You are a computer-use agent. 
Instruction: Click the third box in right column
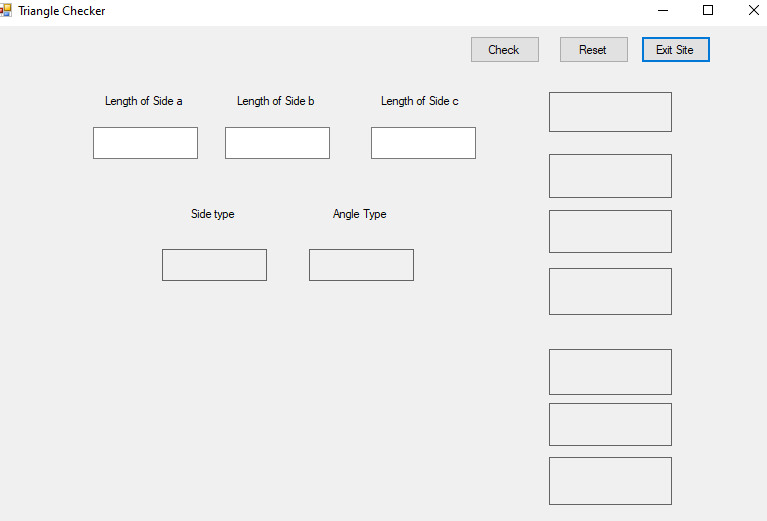click(x=610, y=231)
